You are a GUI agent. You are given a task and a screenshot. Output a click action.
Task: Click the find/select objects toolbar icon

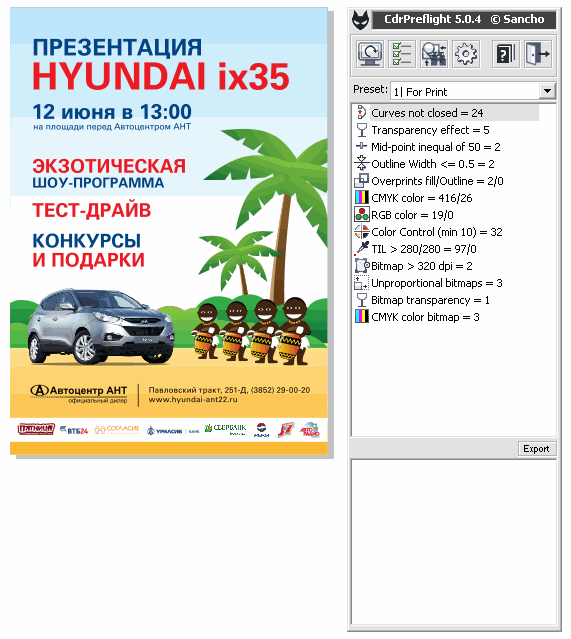click(434, 54)
